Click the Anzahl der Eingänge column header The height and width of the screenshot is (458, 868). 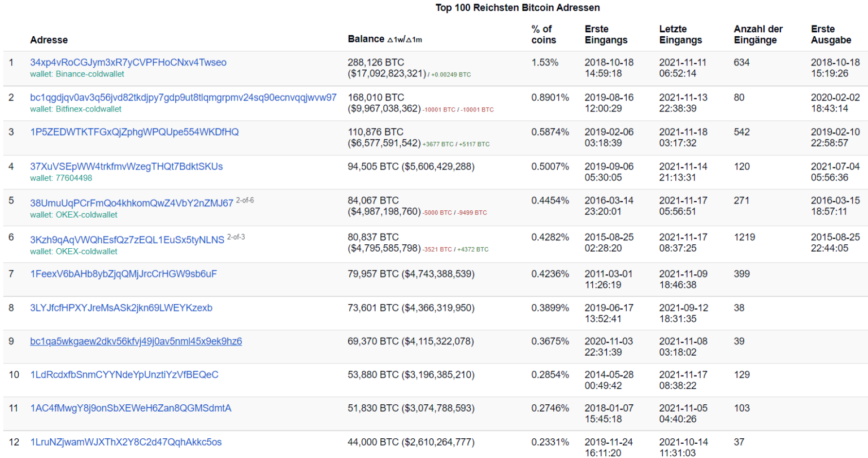pyautogui.click(x=758, y=34)
